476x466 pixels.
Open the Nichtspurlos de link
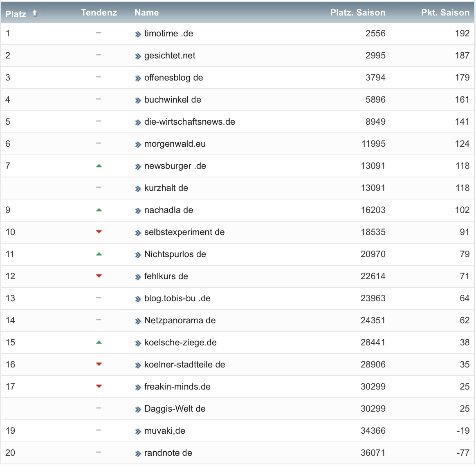[175, 254]
